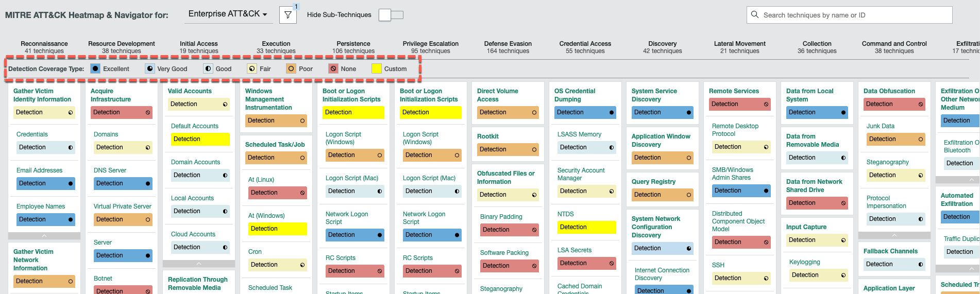Open the filter icon button
The width and height of the screenshot is (980, 294).
pyautogui.click(x=288, y=15)
